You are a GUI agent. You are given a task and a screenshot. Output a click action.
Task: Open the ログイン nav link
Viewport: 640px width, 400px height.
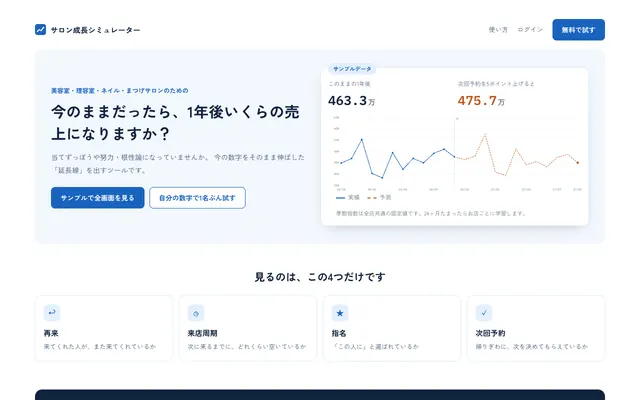pos(530,30)
